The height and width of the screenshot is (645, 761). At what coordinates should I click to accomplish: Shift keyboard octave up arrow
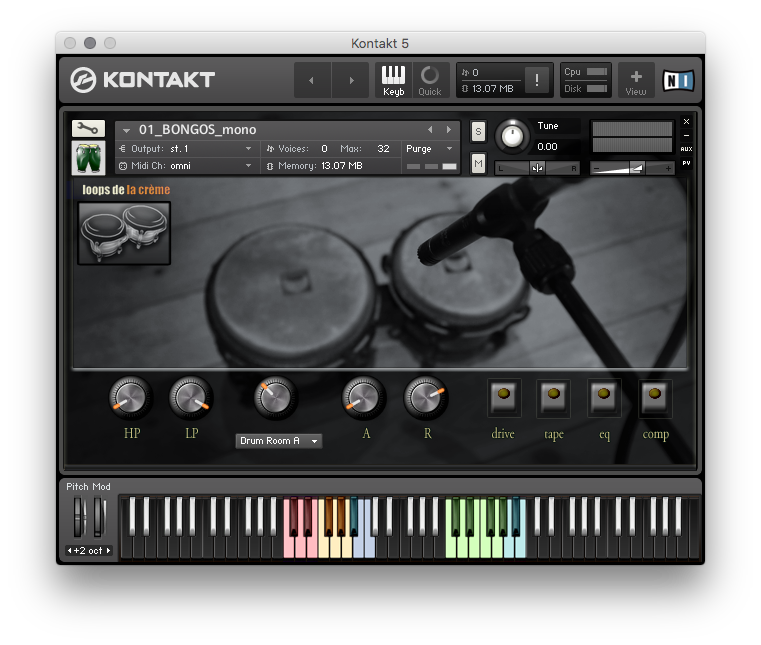click(108, 550)
